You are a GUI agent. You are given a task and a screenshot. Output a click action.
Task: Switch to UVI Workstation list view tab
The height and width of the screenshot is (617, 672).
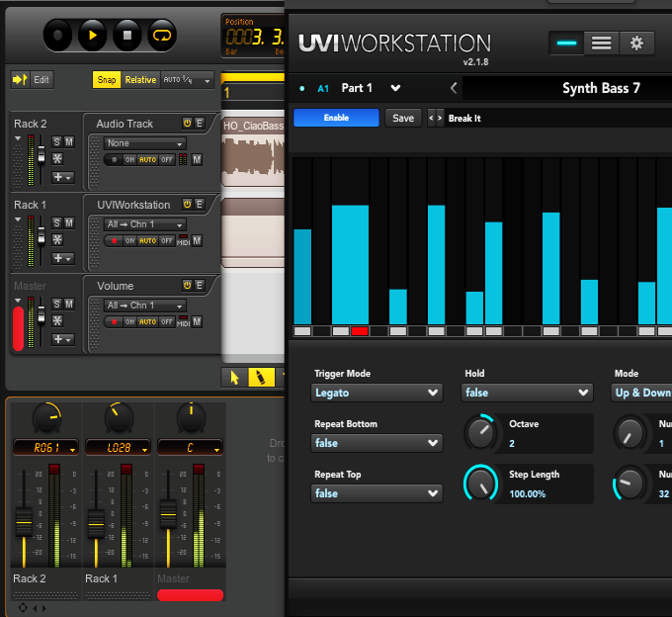point(601,43)
